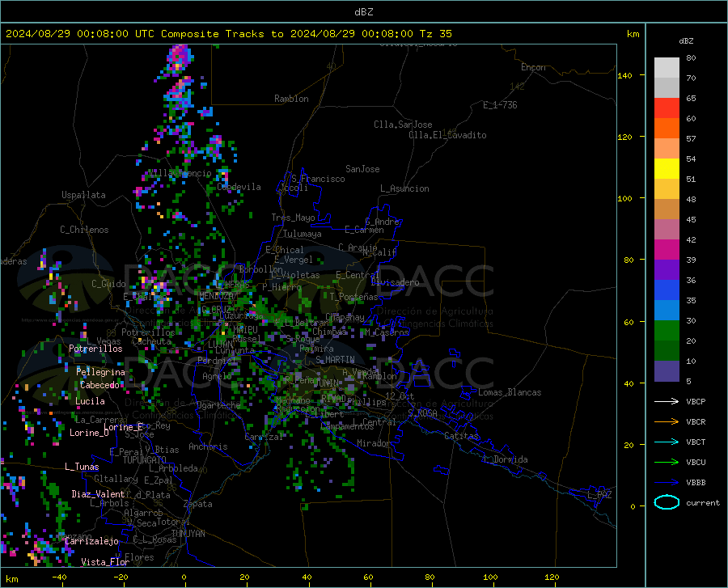
Task: Click the 'S_MARTIN' city label
Action: tap(335, 360)
